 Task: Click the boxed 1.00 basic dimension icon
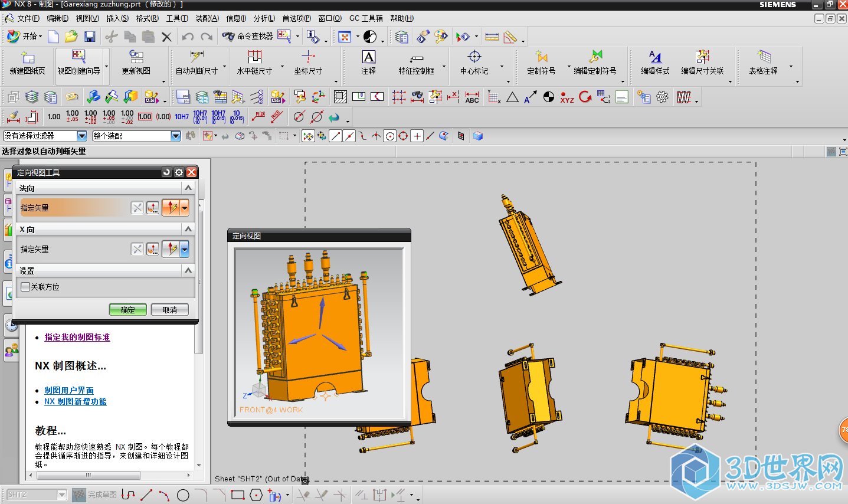[x=145, y=117]
